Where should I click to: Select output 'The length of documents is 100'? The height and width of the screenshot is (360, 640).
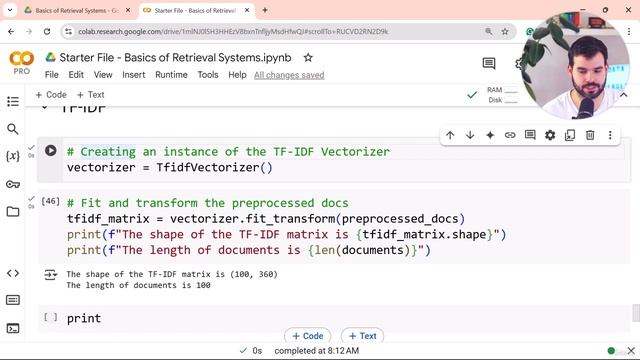pos(138,285)
